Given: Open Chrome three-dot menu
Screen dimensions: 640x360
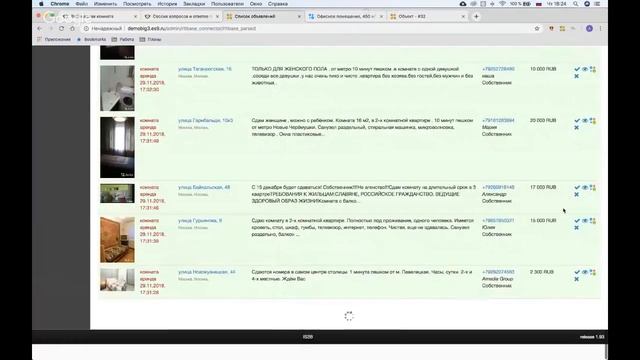Looking at the screenshot, I should pos(600,29).
